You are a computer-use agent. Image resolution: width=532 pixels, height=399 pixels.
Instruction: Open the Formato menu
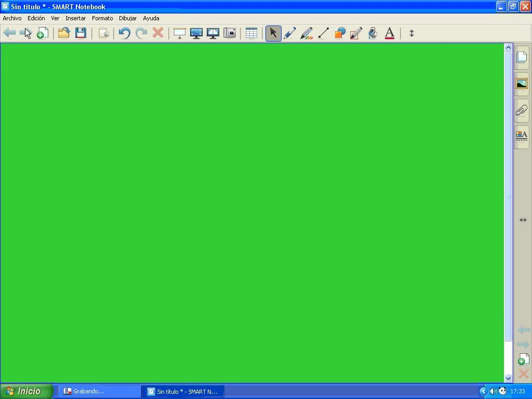[102, 18]
